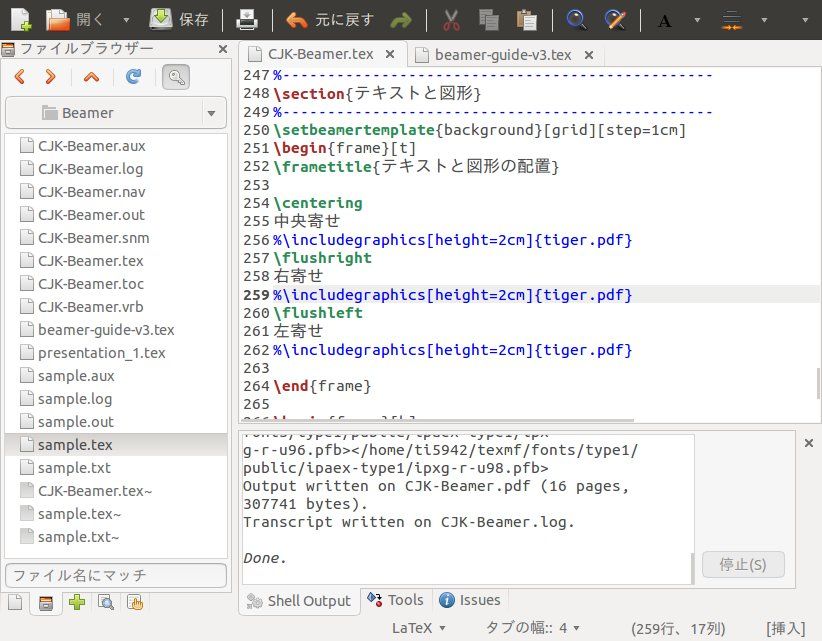Image resolution: width=822 pixels, height=641 pixels.
Task: Close the beamer-guide-v3.tex tab
Action: pos(589,55)
